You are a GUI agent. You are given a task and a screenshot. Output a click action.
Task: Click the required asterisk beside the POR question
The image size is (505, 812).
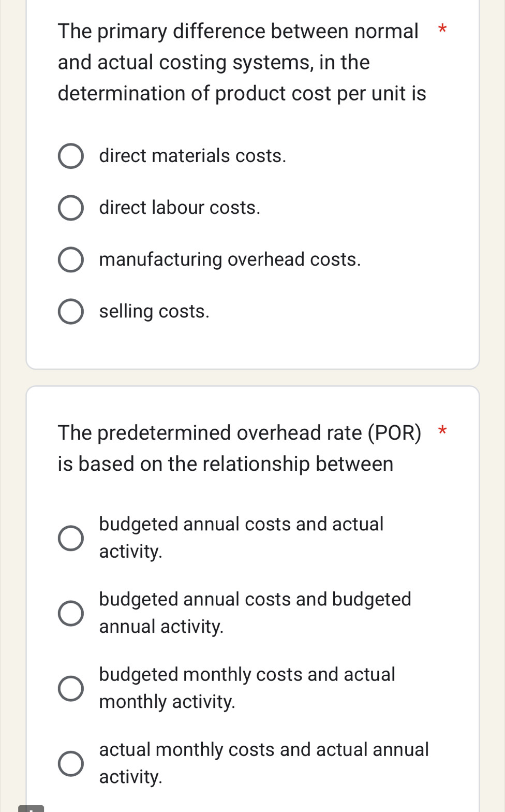(441, 431)
